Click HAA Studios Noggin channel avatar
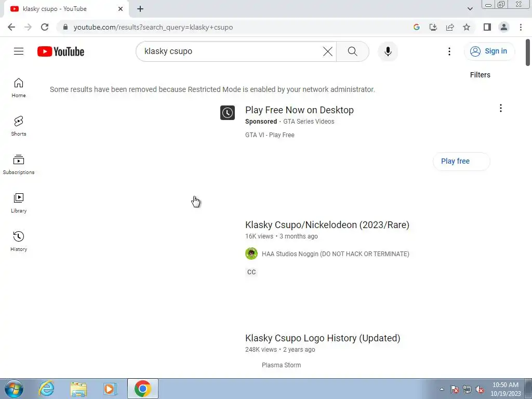Viewport: 532px width, 399px height. [x=251, y=254]
